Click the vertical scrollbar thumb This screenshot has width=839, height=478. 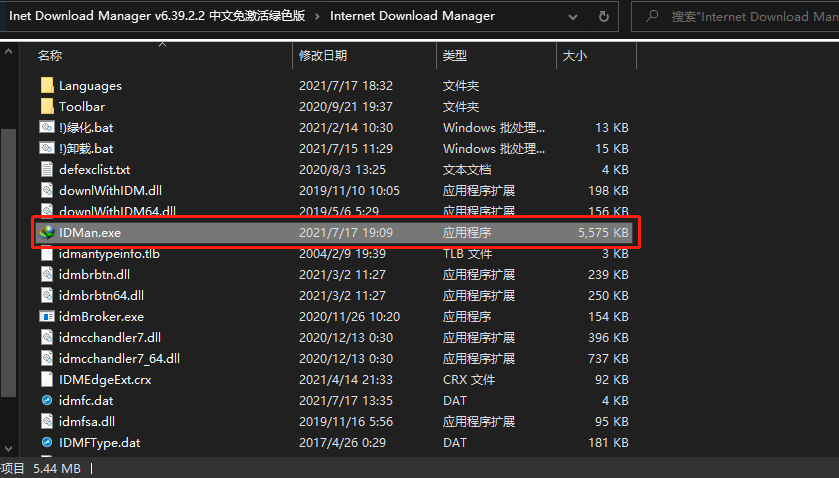click(x=8, y=262)
